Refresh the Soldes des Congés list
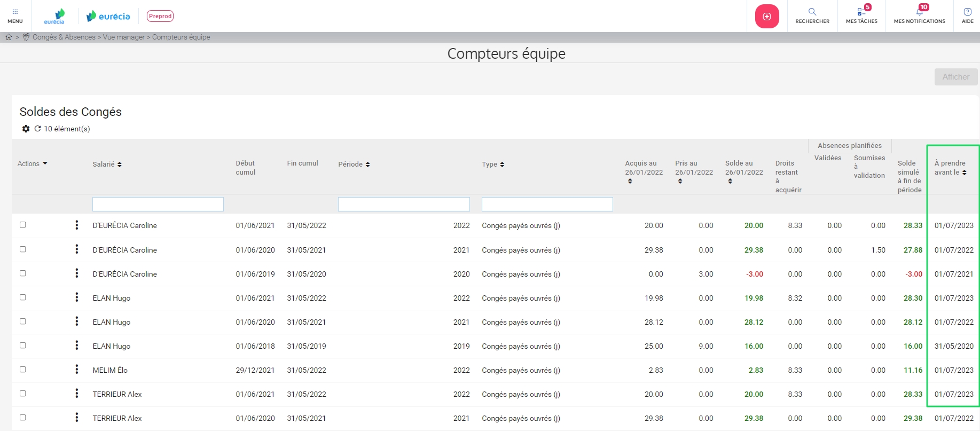 tap(37, 129)
